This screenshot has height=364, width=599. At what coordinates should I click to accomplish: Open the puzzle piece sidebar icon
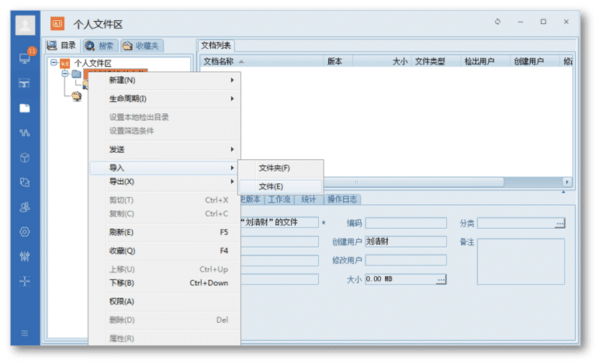click(x=25, y=182)
